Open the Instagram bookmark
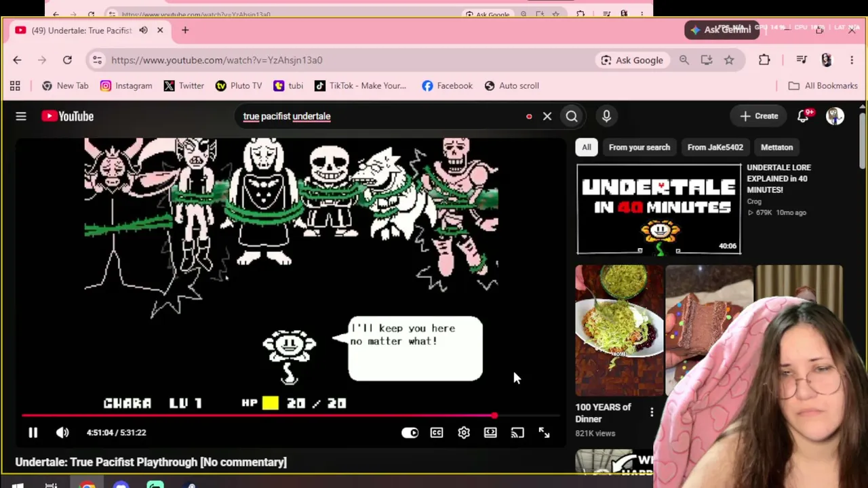 coord(126,86)
